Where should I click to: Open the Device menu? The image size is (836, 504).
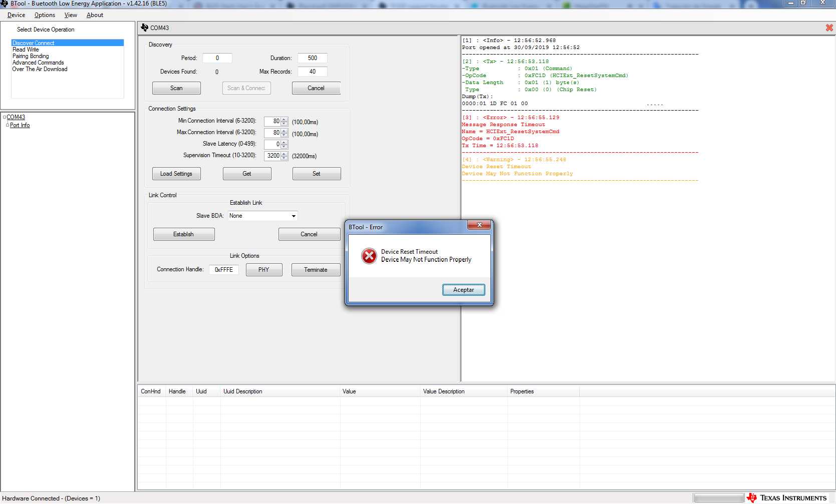16,15
